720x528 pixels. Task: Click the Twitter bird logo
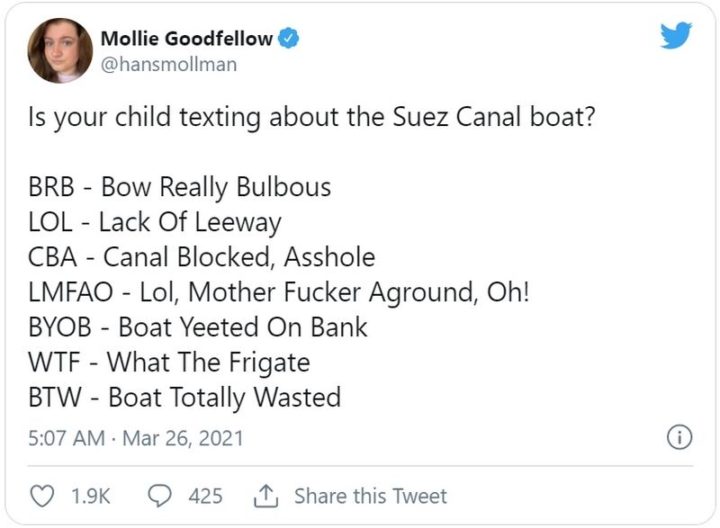pos(676,36)
